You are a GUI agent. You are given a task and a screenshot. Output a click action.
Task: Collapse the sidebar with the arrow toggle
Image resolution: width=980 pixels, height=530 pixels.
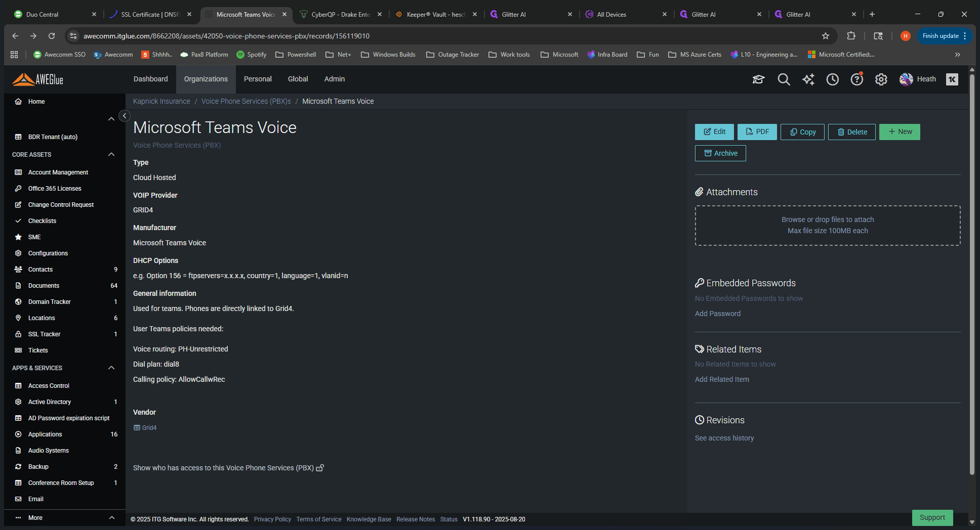pos(125,116)
